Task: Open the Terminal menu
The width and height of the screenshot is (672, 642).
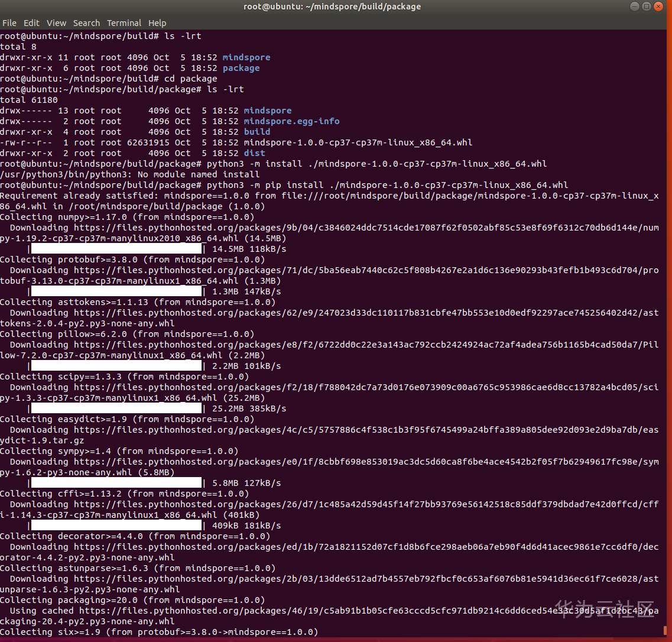Action: 124,23
